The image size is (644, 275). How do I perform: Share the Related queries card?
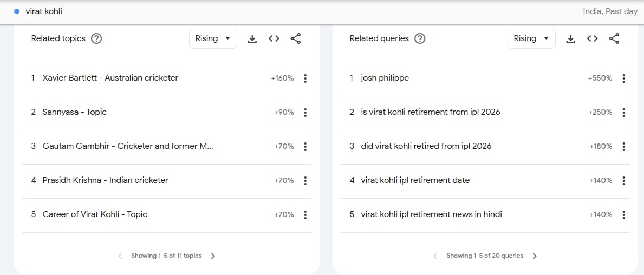pos(614,39)
